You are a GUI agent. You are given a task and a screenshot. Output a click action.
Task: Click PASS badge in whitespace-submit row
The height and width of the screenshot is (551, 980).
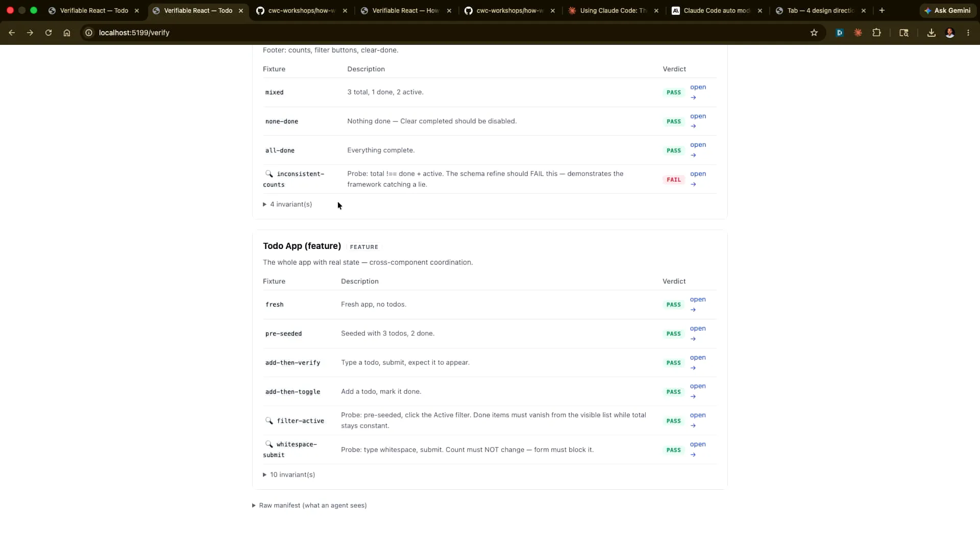point(674,450)
